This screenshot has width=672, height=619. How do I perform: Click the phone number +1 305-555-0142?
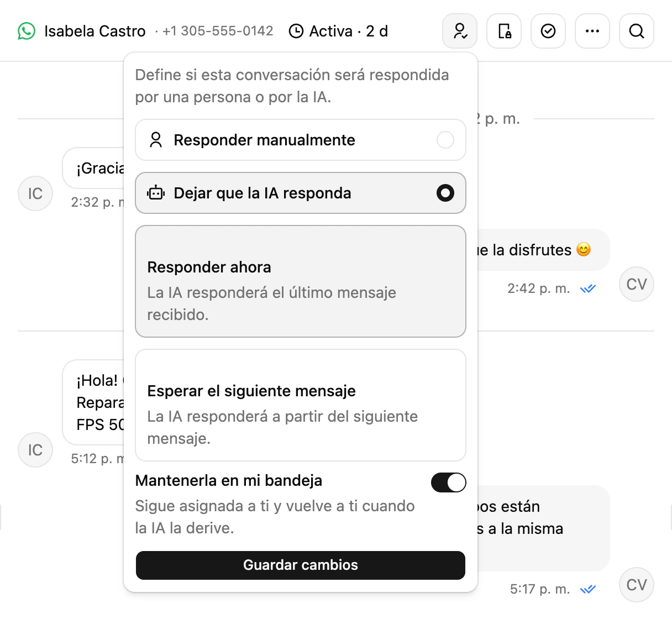pyautogui.click(x=218, y=31)
